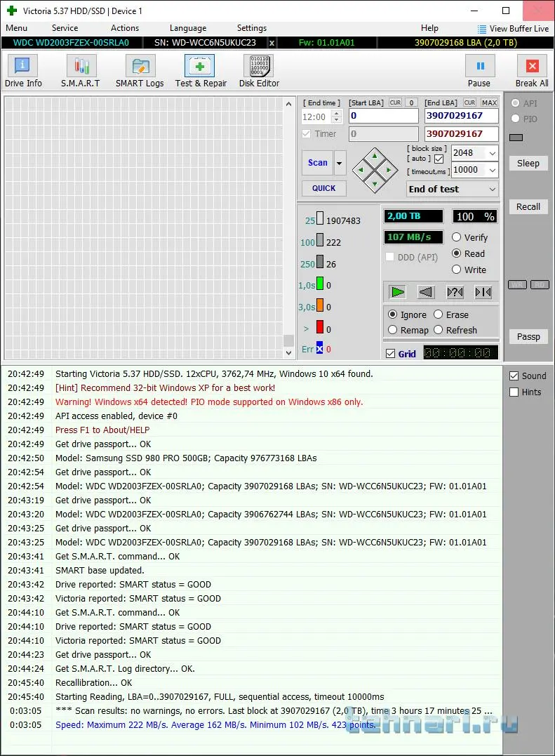
Task: Open the Drive Info panel
Action: [22, 71]
